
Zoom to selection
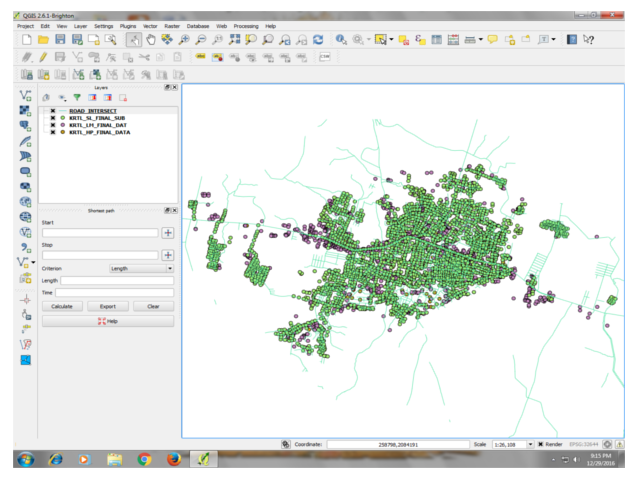(251, 40)
